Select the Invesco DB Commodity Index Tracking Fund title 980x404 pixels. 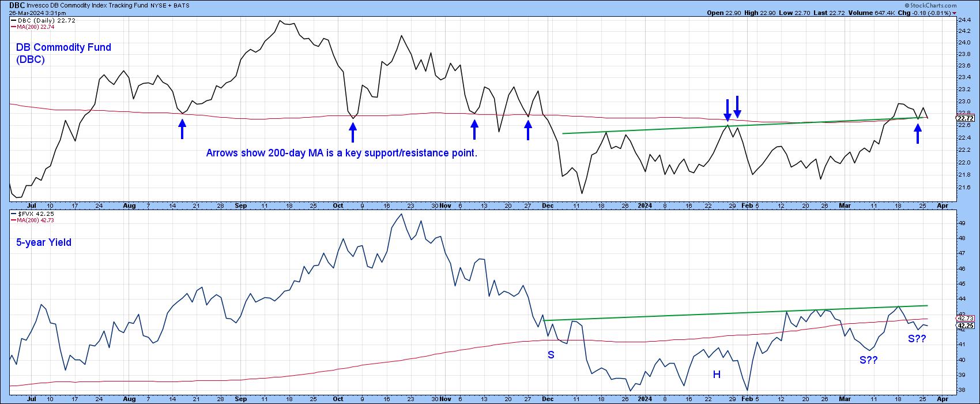[x=88, y=5]
